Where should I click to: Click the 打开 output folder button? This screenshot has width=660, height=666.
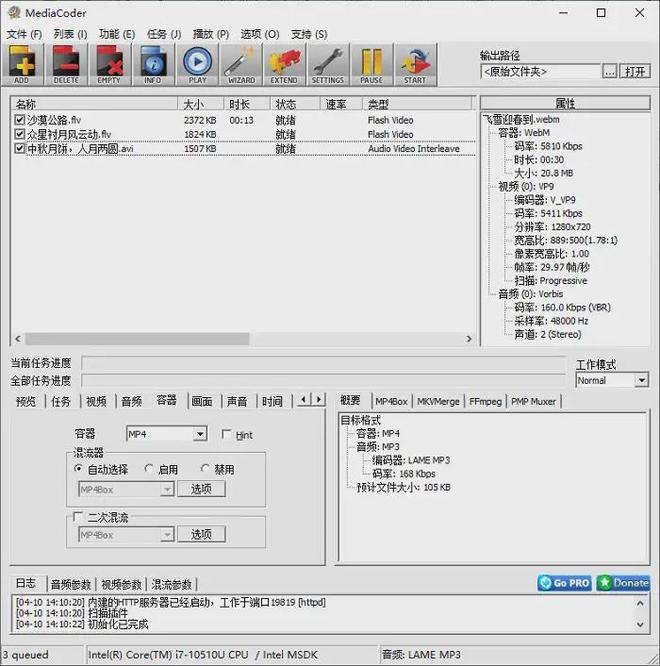pos(635,71)
